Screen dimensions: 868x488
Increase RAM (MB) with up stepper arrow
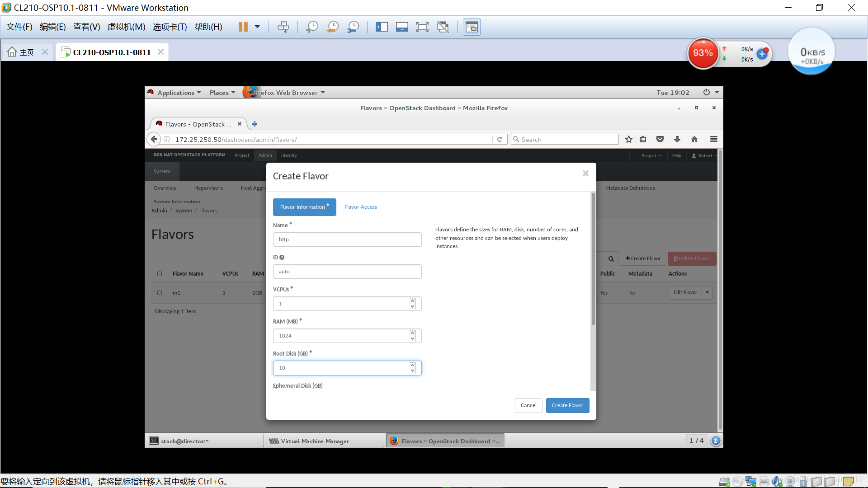(412, 333)
